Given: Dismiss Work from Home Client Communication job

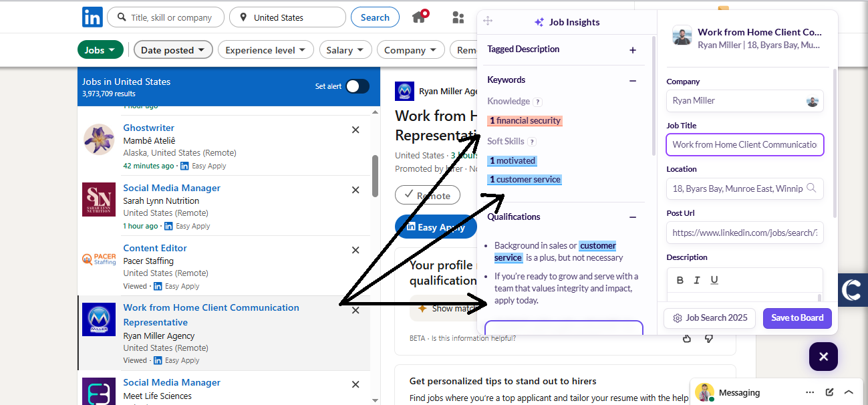Looking at the screenshot, I should [355, 310].
